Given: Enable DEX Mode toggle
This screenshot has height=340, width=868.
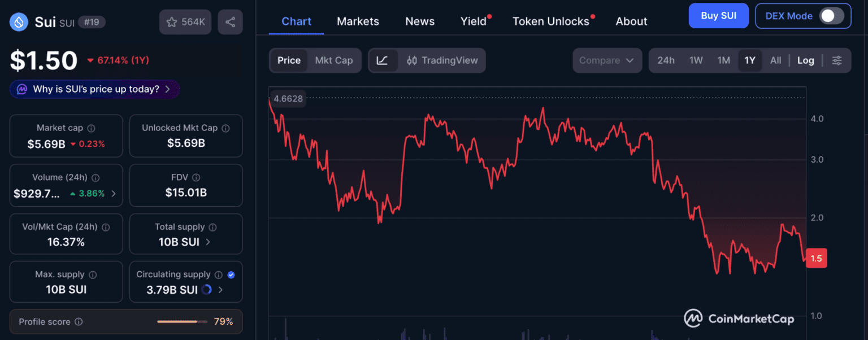Looking at the screenshot, I should tap(831, 16).
